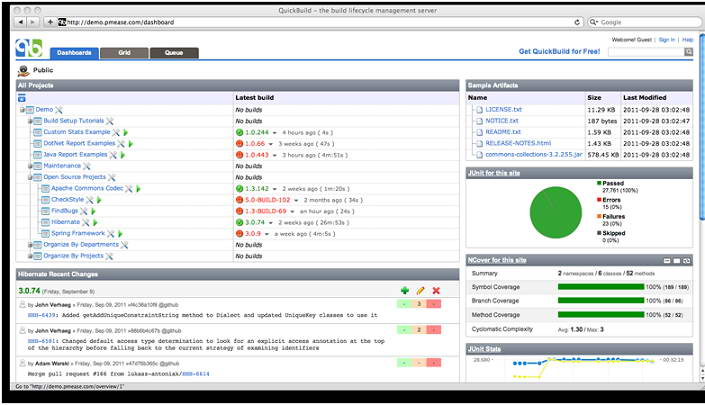The width and height of the screenshot is (705, 405).
Task: Collapse the Demo tree node
Action: [x=22, y=110]
